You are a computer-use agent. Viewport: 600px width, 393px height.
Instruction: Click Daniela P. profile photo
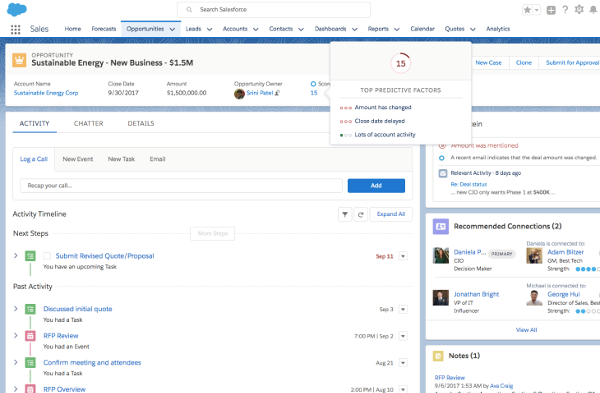pyautogui.click(x=441, y=256)
